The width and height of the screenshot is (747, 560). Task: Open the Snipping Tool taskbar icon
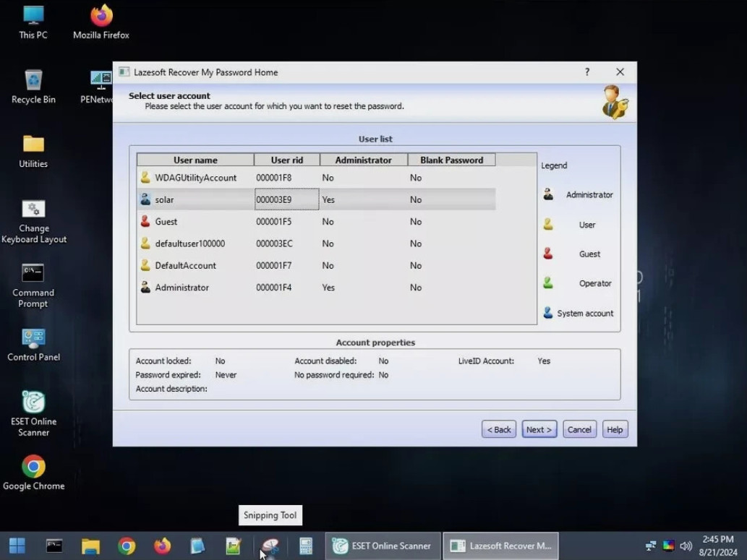(x=270, y=546)
